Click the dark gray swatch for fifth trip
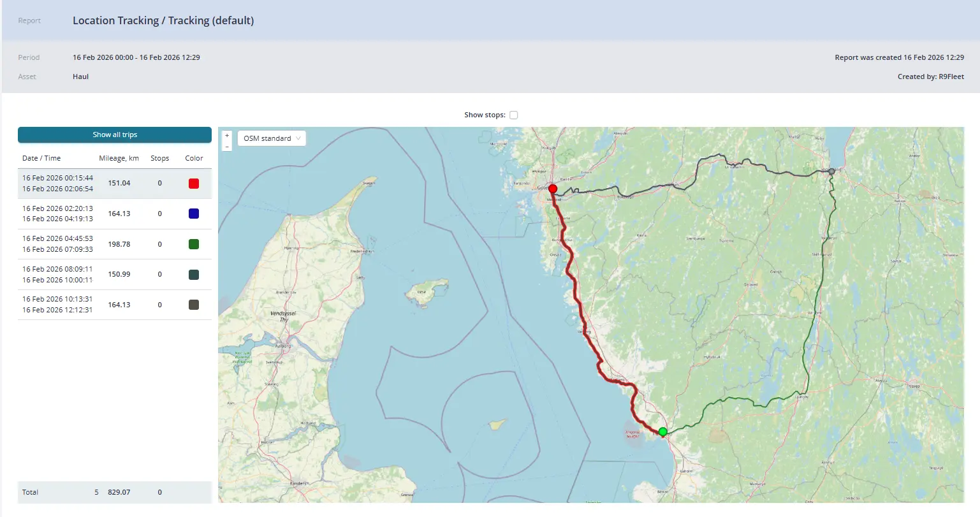Screen dimensions: 980x517 point(194,305)
